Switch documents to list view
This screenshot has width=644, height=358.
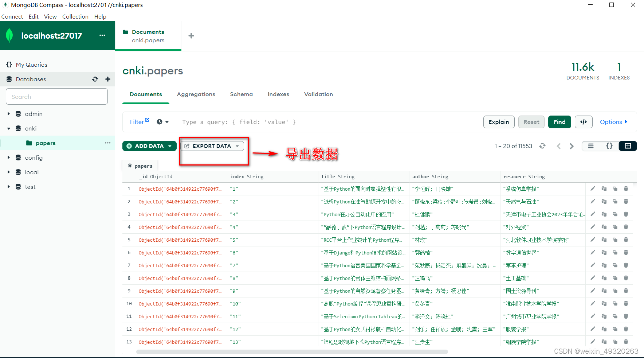point(591,146)
